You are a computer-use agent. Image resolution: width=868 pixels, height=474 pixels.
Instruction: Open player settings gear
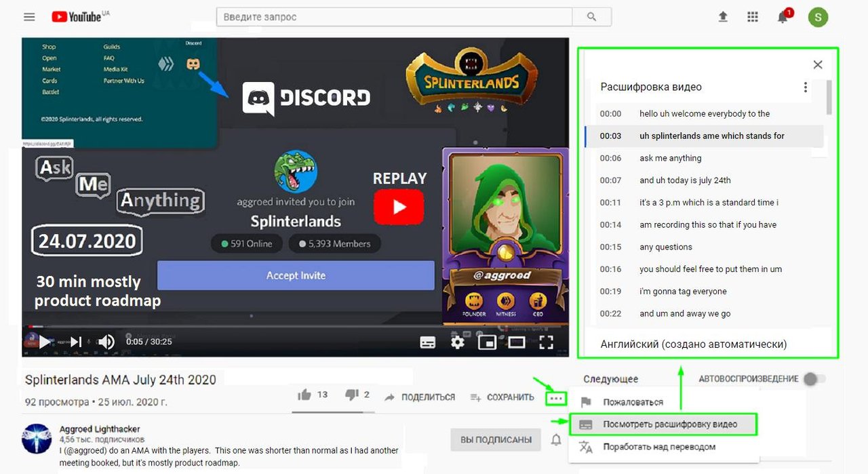click(x=458, y=342)
